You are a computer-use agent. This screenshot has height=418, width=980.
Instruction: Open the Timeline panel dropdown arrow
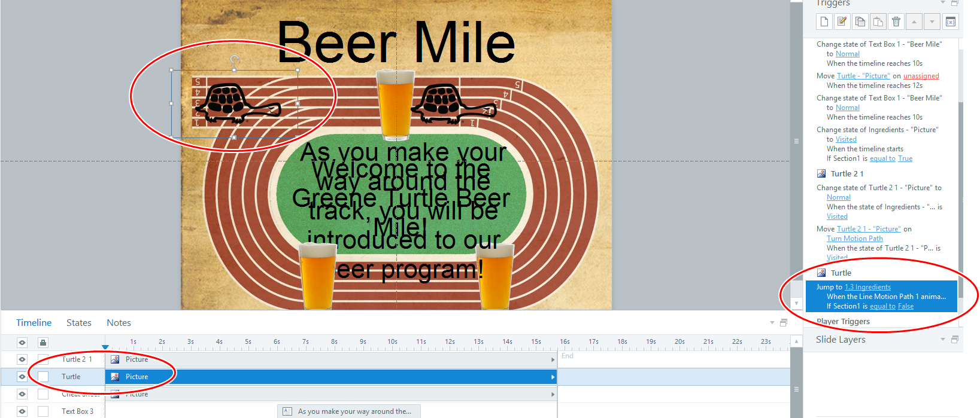click(772, 323)
